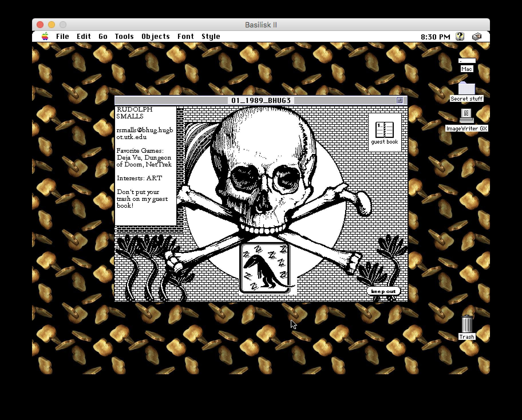Expand the Objects menu
This screenshot has width=522, height=420.
[155, 36]
